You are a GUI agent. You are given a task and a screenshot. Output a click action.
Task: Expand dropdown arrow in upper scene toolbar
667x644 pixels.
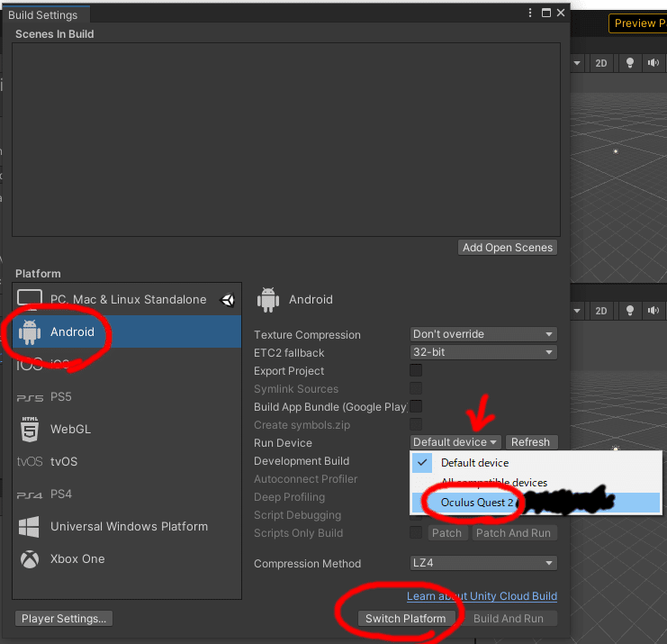pyautogui.click(x=577, y=63)
